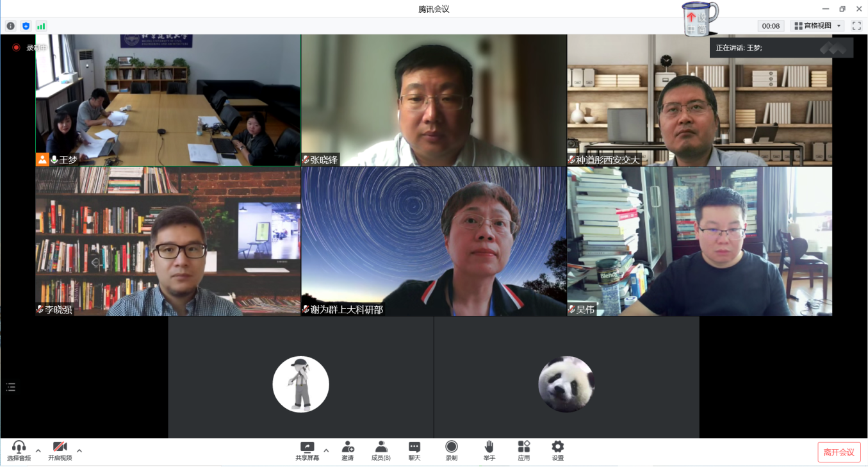Click the red 离开会议 button
This screenshot has height=467, width=868.
839,452
